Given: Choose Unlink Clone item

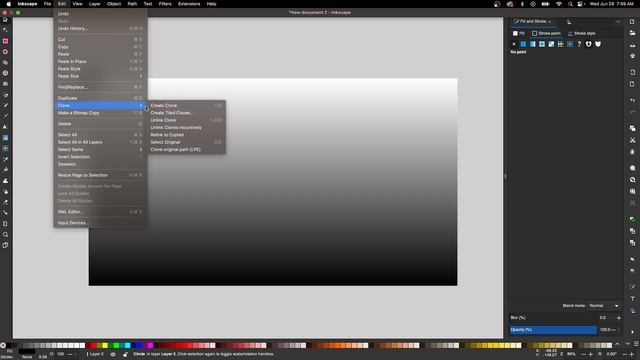Looking at the screenshot, I should [x=187, y=120].
